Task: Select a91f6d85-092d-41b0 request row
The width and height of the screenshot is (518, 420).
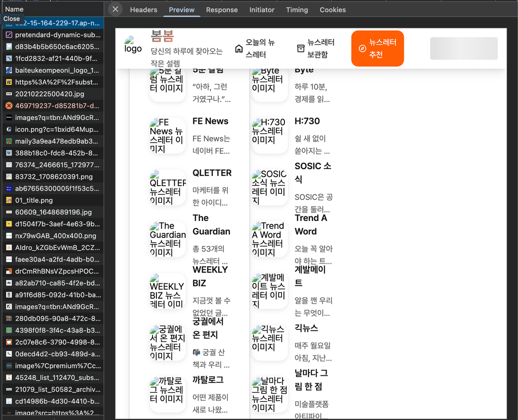Action: 53,295
